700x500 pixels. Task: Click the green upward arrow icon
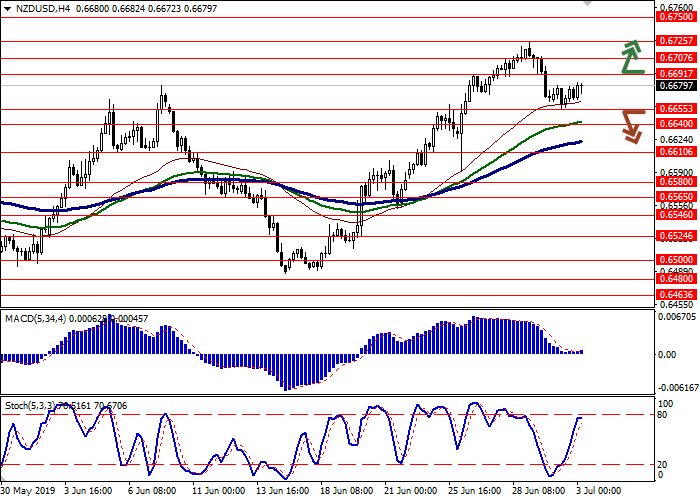[x=630, y=57]
